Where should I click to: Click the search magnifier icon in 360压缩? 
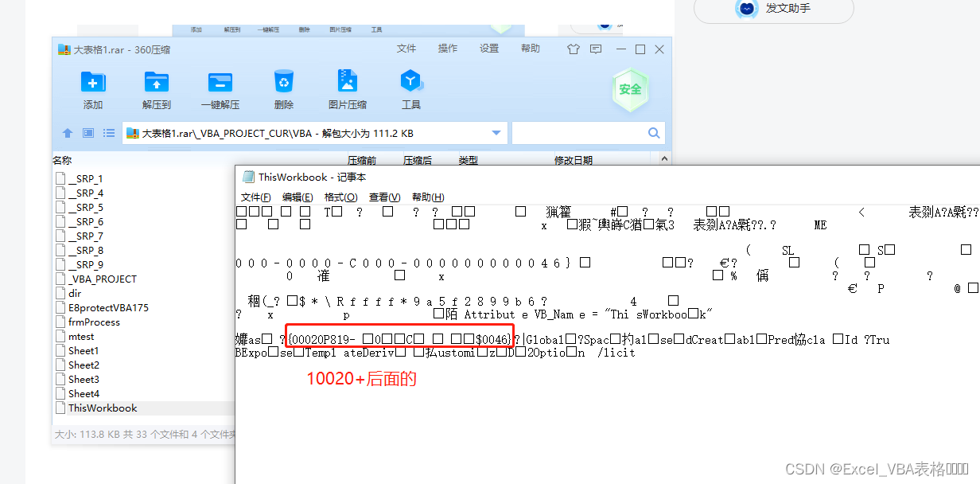(654, 133)
